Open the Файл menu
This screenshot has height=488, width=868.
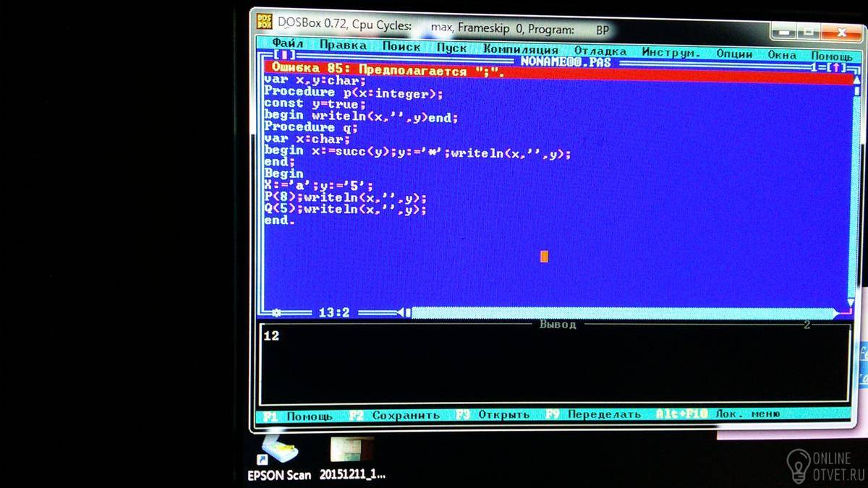pyautogui.click(x=287, y=46)
